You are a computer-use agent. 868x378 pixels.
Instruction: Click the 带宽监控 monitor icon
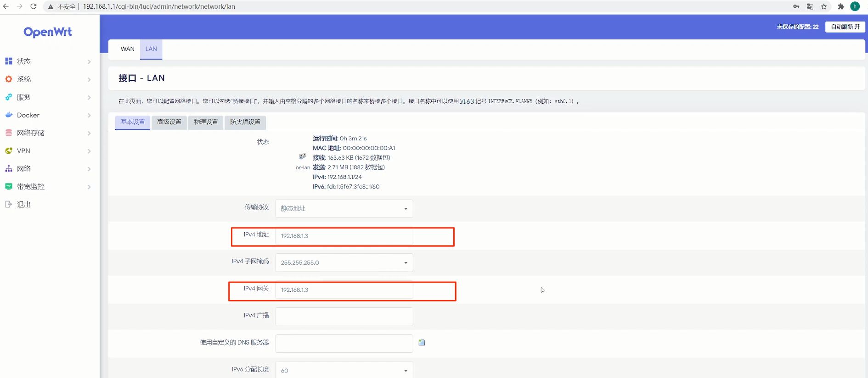click(9, 186)
